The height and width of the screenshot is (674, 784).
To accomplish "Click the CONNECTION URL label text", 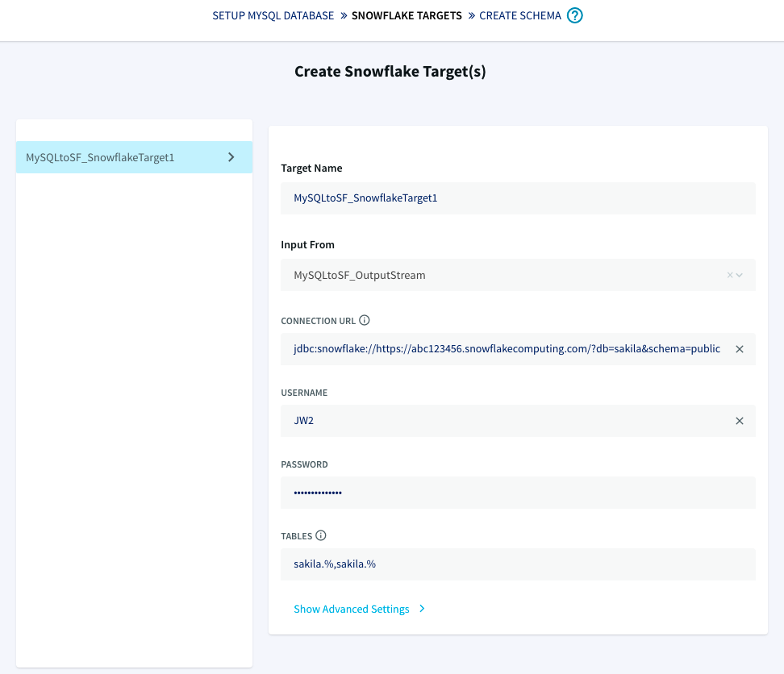I will [318, 321].
